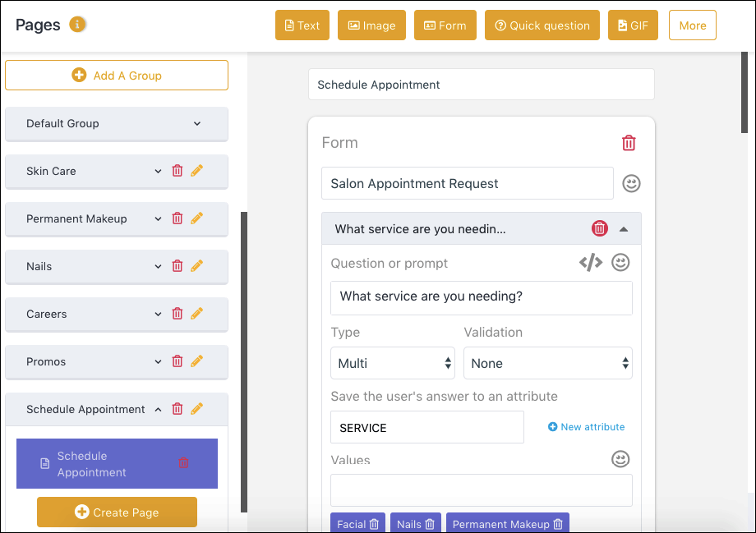756x533 pixels.
Task: Delete the Schedule Appointment page
Action: pyautogui.click(x=183, y=463)
